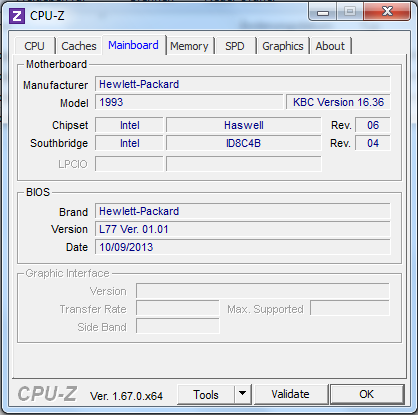The height and width of the screenshot is (415, 418).
Task: Expand the Tools dropdown arrow
Action: [x=243, y=395]
